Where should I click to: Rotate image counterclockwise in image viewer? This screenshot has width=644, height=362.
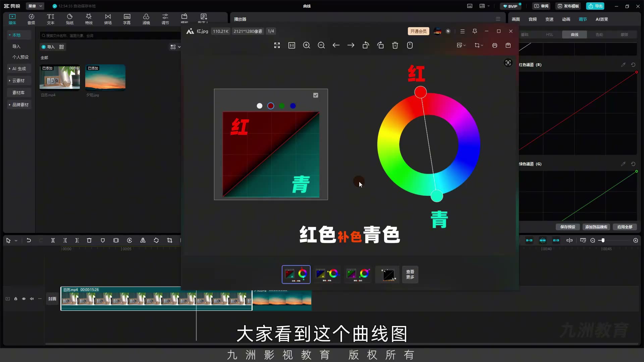[x=366, y=45]
